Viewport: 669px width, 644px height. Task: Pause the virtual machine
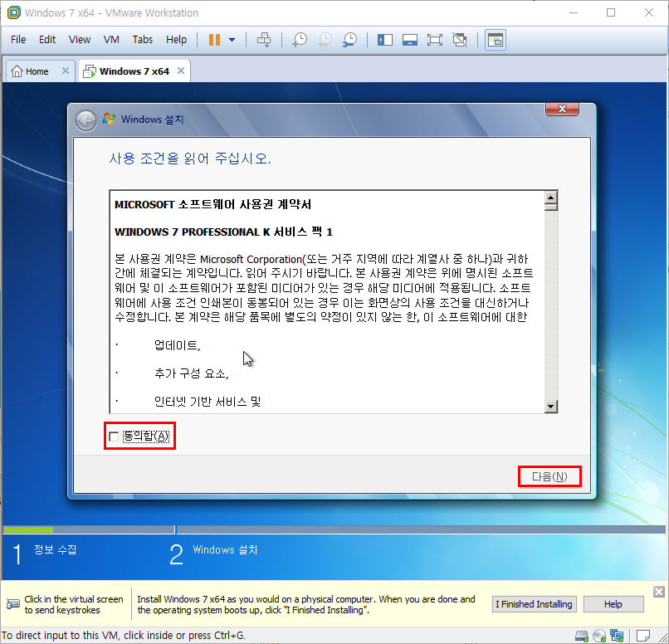pyautogui.click(x=214, y=40)
